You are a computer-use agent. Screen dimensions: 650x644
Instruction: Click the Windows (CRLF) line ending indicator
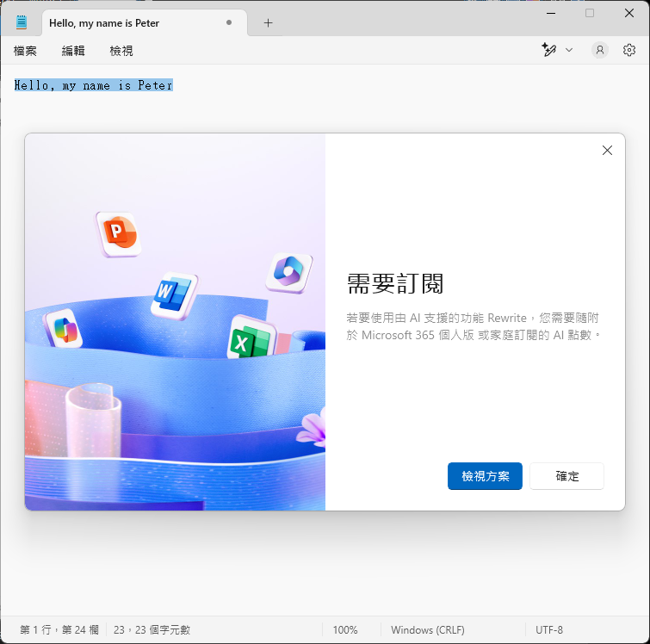click(427, 630)
